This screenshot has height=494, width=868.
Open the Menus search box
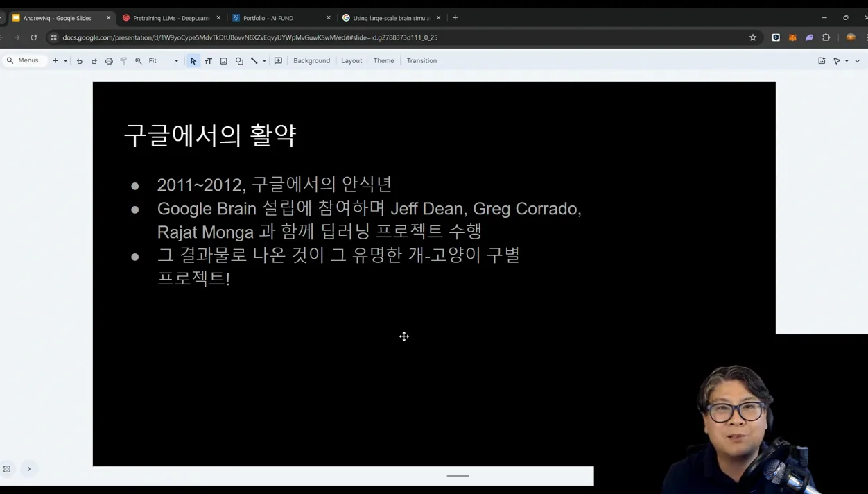pos(25,60)
